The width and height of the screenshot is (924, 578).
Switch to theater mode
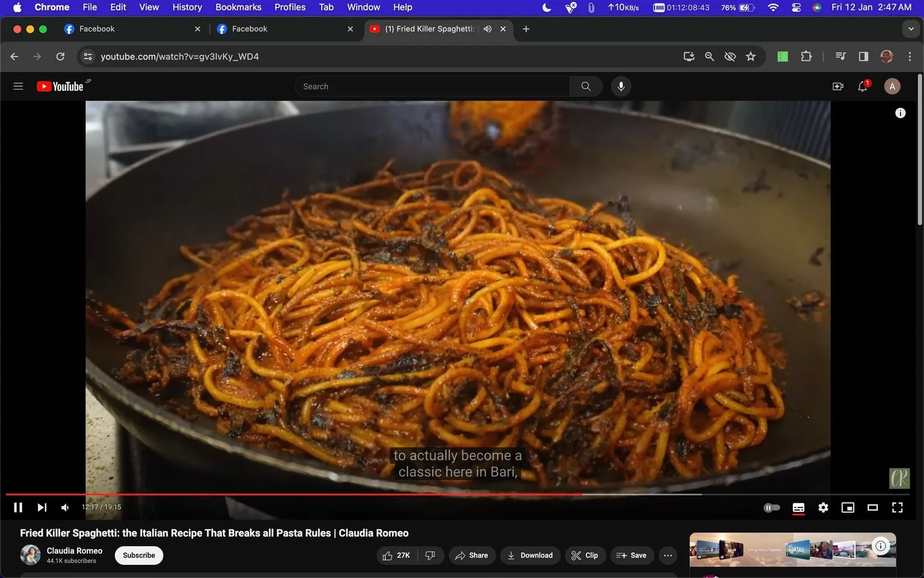click(872, 508)
